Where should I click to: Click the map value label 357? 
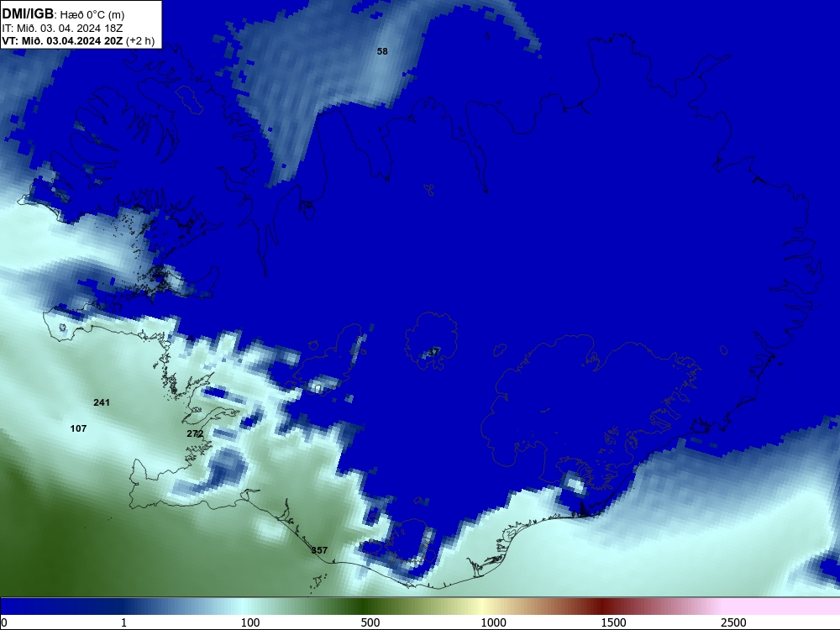[x=319, y=550]
